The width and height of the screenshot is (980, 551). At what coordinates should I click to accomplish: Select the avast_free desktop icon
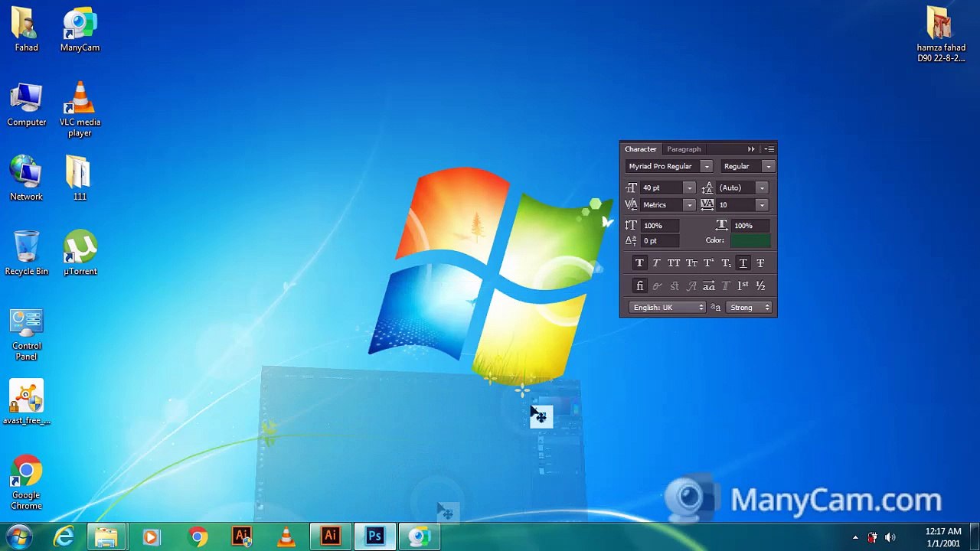(26, 403)
